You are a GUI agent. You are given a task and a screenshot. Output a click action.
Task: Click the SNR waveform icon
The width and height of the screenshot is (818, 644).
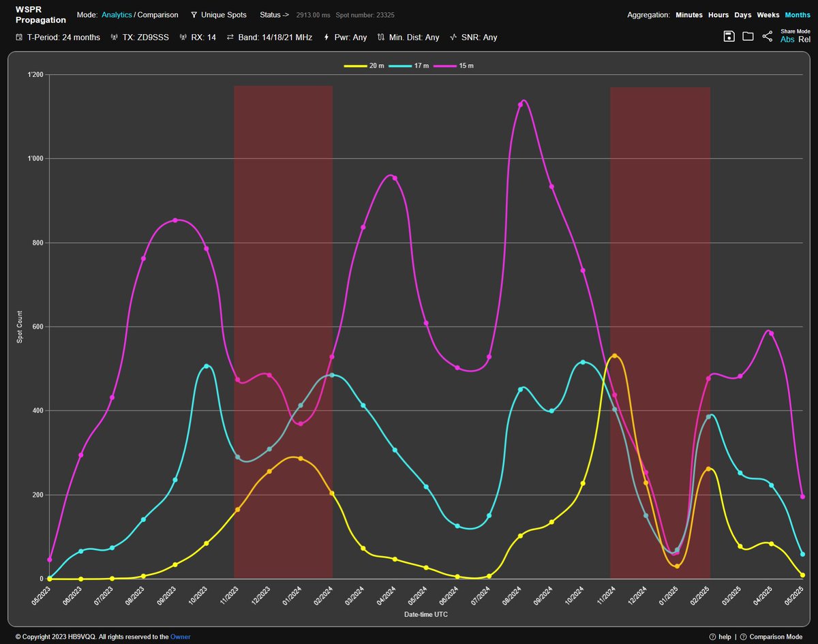453,37
